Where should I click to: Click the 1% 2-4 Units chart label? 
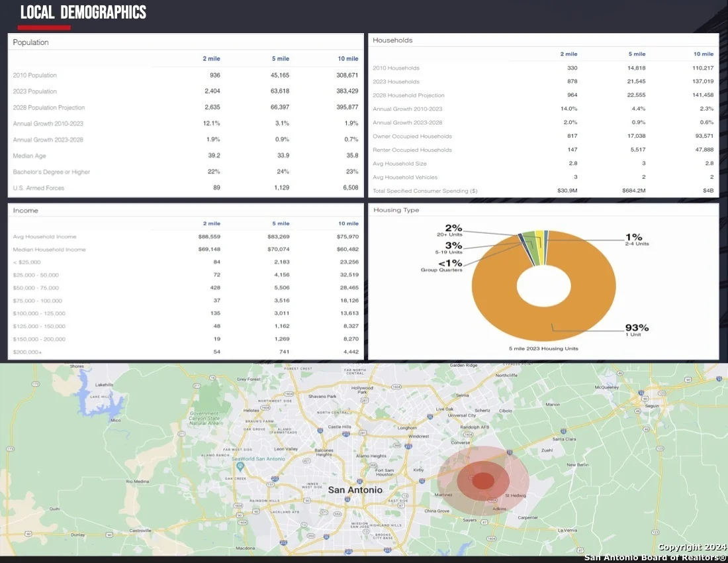tap(637, 239)
